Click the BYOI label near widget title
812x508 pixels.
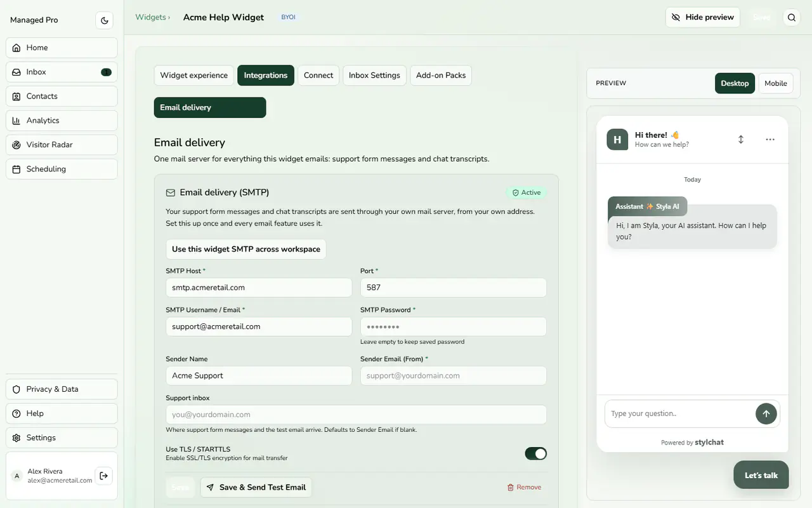(x=288, y=17)
